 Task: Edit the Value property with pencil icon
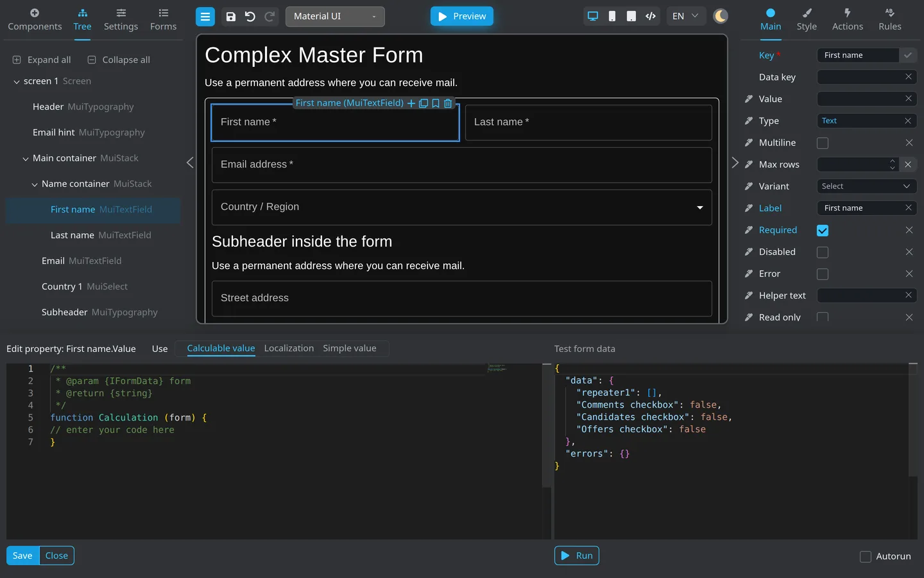tap(749, 99)
